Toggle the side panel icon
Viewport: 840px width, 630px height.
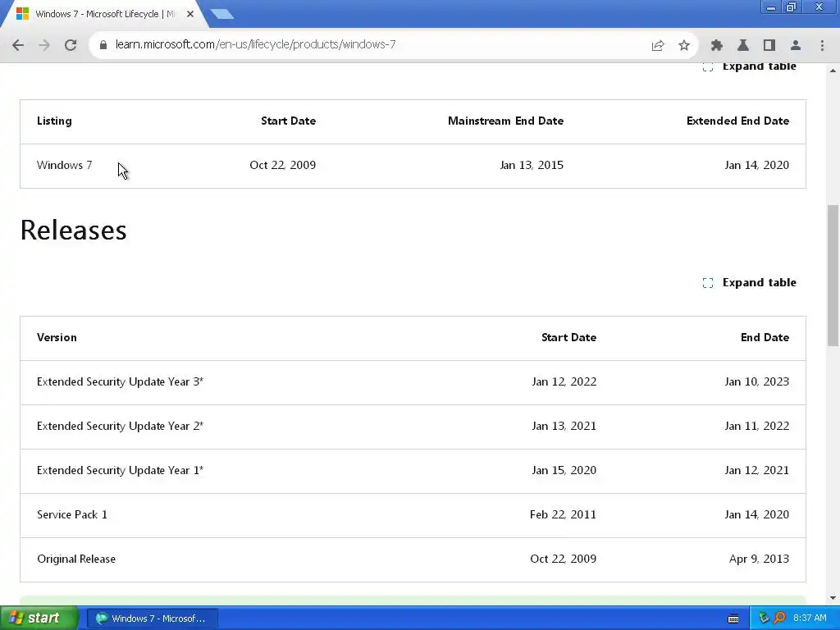(x=769, y=45)
